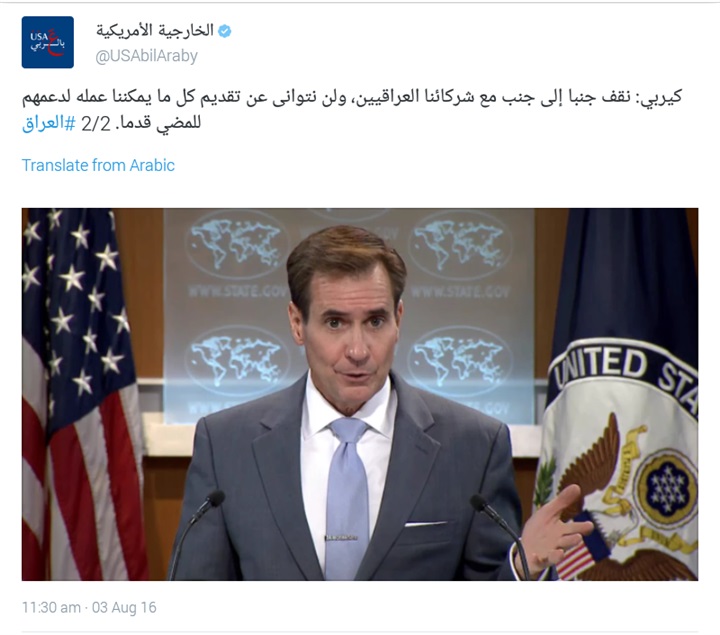Click the upper-left WWW.STATE.GOV backdrop text
Screen dimensions: 720x635
tap(238, 292)
